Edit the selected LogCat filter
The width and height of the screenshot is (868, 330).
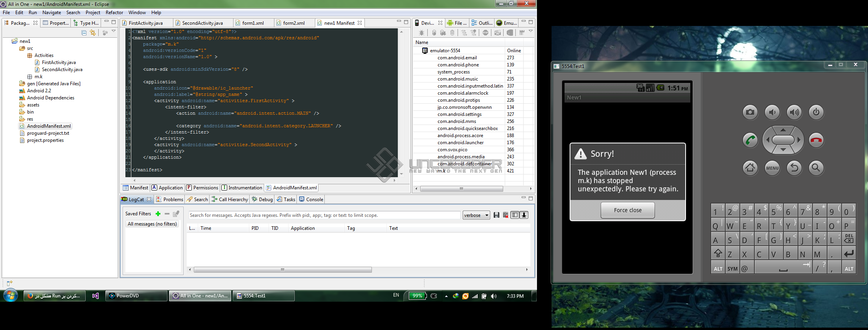tap(176, 214)
